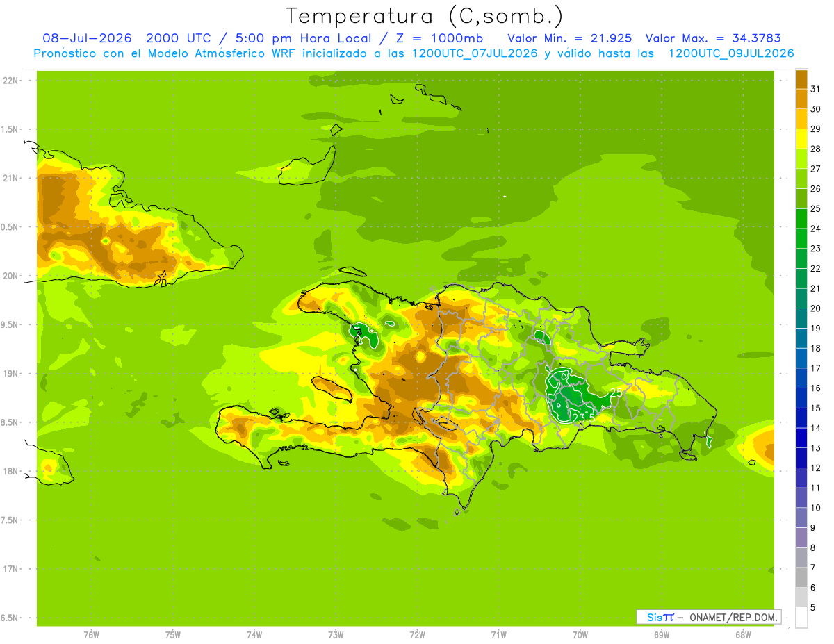The height and width of the screenshot is (644, 834).
Task: Click the '25' contour label on the map
Action: (615, 393)
